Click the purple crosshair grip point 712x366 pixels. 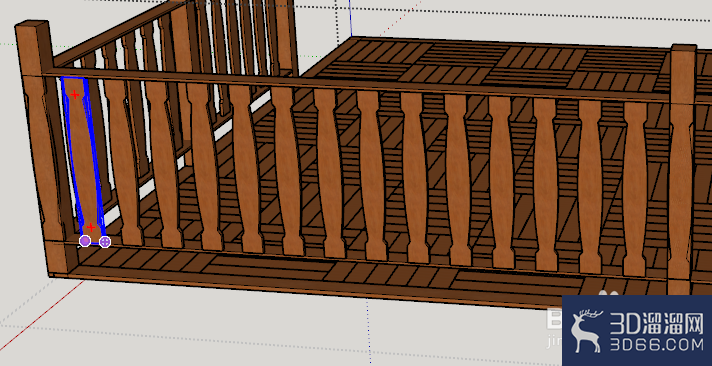(105, 242)
